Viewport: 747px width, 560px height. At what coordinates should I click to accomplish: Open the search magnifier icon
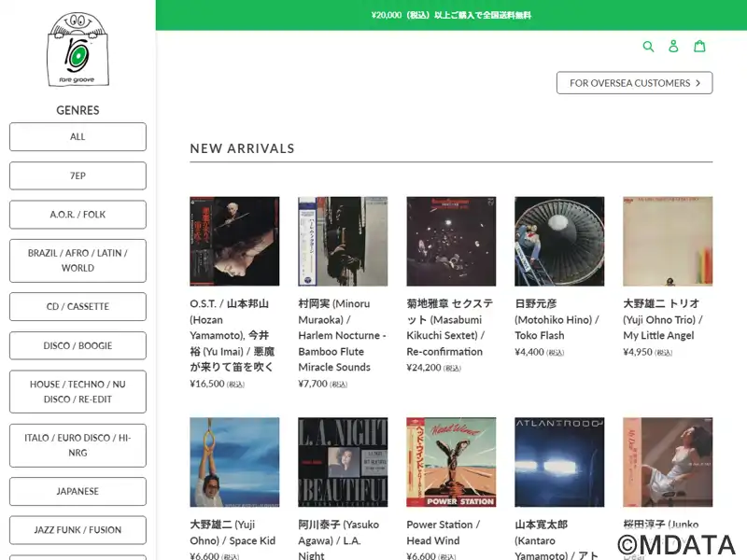click(648, 46)
